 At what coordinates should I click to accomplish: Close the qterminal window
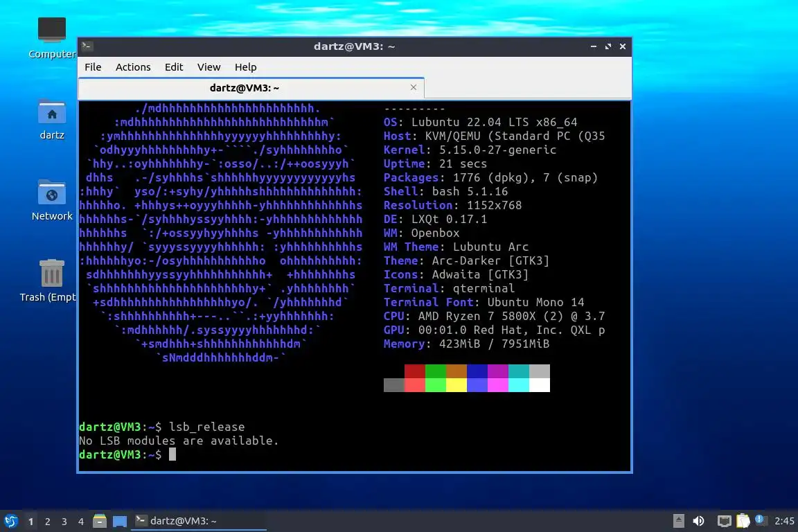pos(623,46)
